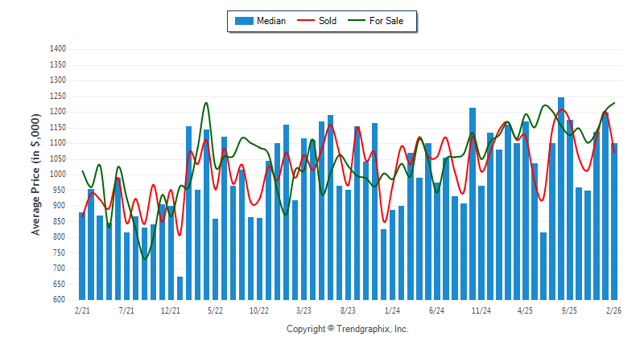
Task: Click the 600 y-axis value label
Action: tap(59, 300)
